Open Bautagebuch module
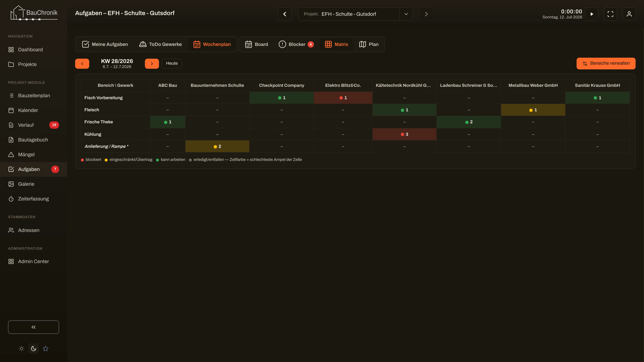 point(34,140)
